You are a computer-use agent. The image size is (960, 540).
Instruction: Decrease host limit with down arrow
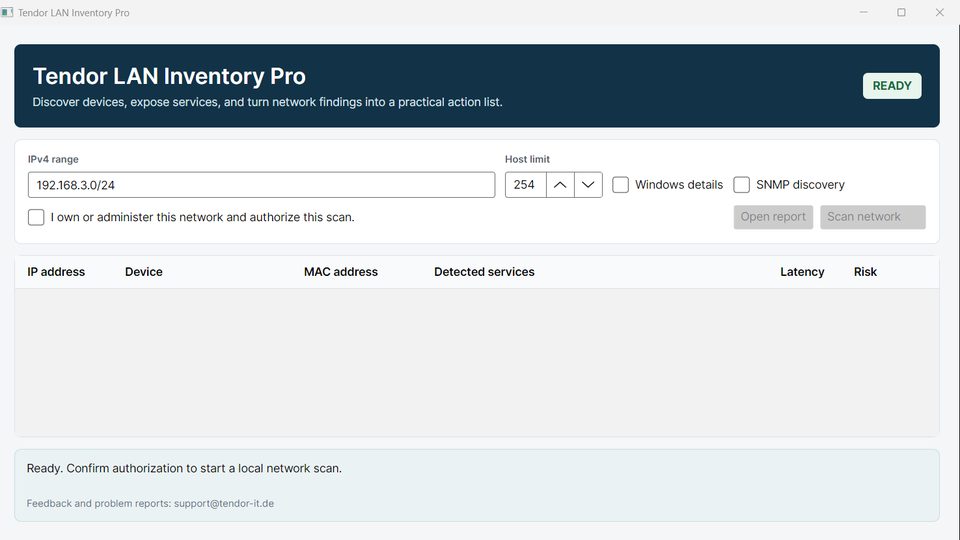[x=588, y=185]
